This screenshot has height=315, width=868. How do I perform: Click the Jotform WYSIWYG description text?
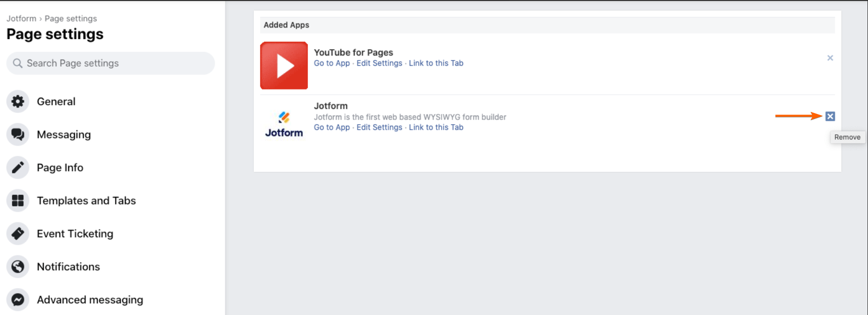click(x=410, y=117)
